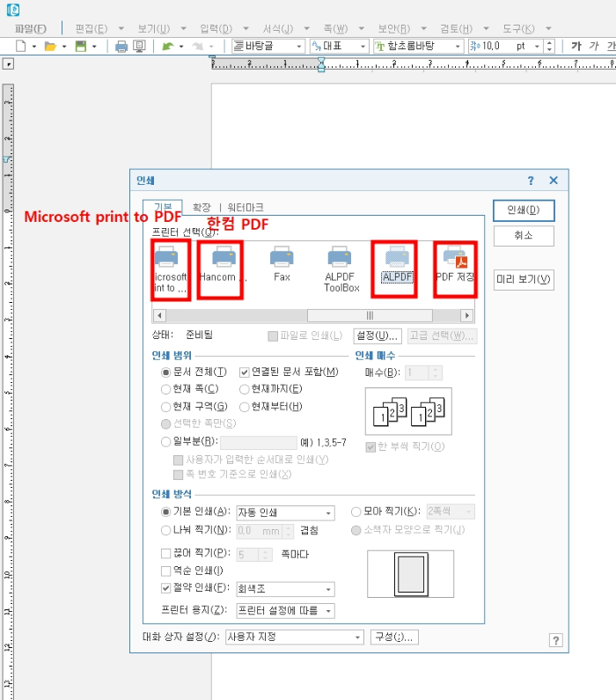The height and width of the screenshot is (700, 616).
Task: Click the Hangul app logo at top left
Action: [x=13, y=10]
